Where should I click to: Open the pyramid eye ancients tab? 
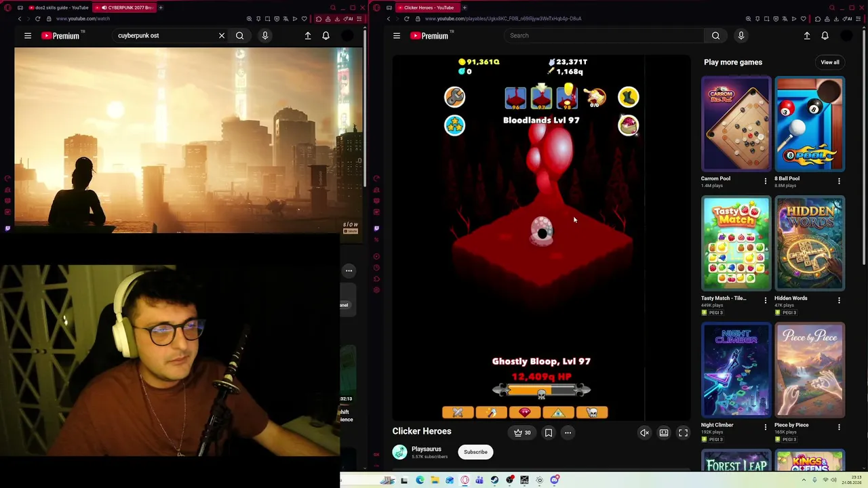[x=558, y=412]
